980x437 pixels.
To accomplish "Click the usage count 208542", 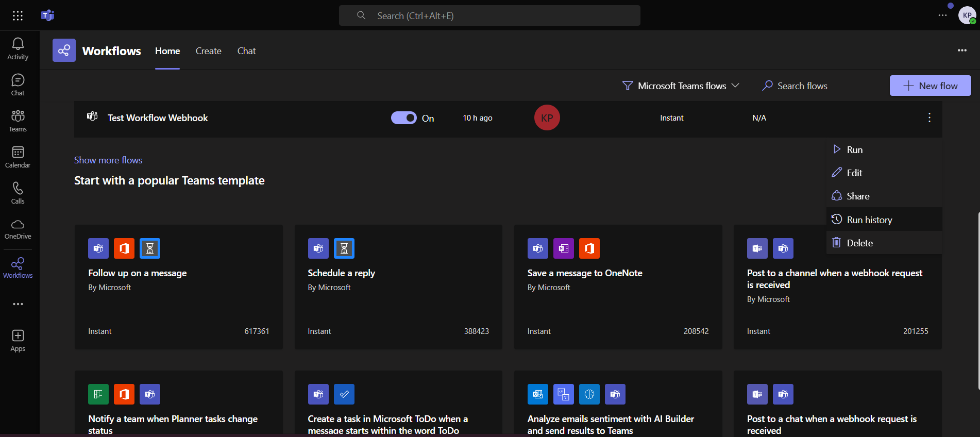I will 696,331.
